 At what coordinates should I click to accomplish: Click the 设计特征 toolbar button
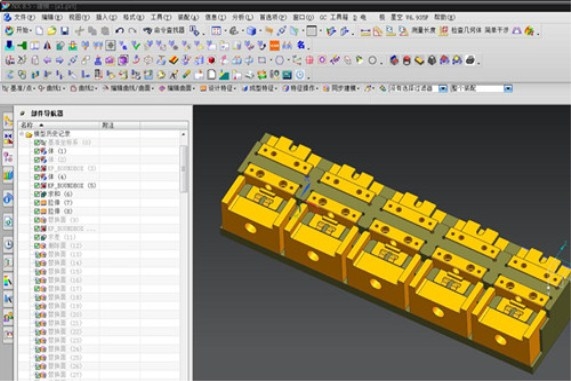218,89
